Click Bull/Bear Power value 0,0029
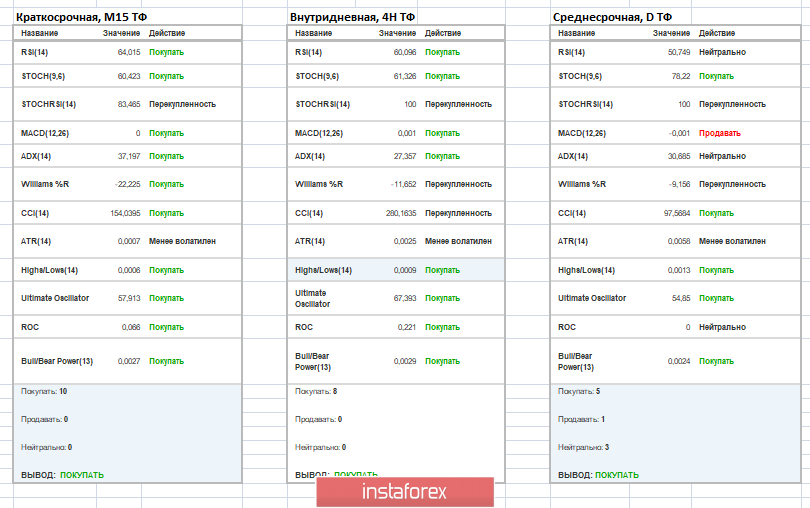810x508 pixels. [x=404, y=361]
